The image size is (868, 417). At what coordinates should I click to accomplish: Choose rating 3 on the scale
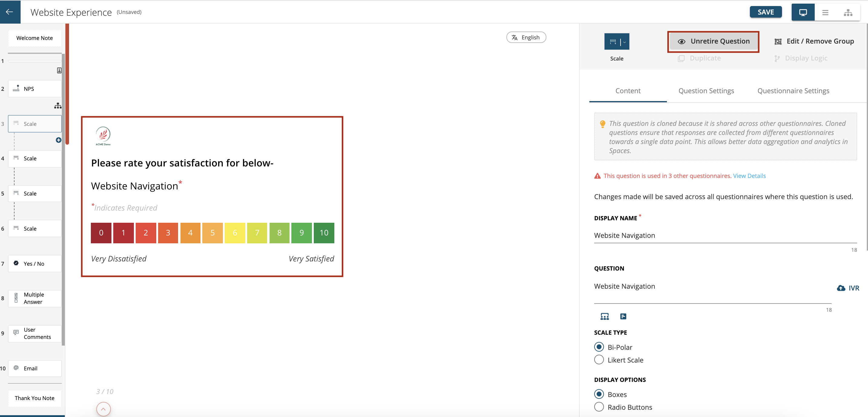[x=168, y=233]
